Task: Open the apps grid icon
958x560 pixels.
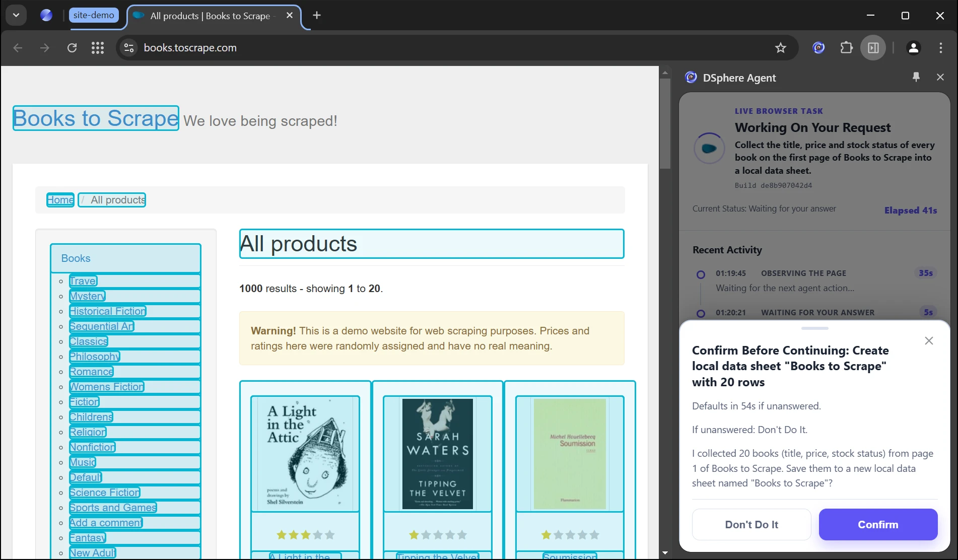Action: [x=98, y=48]
